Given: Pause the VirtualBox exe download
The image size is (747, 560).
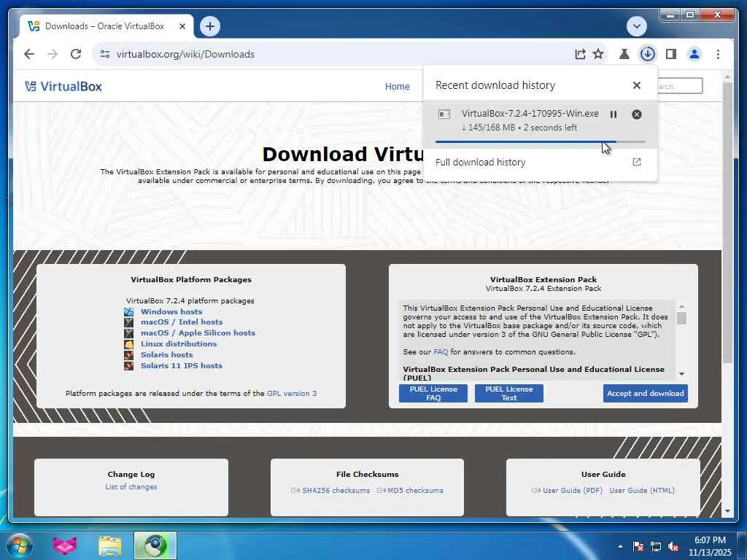Looking at the screenshot, I should (x=614, y=114).
